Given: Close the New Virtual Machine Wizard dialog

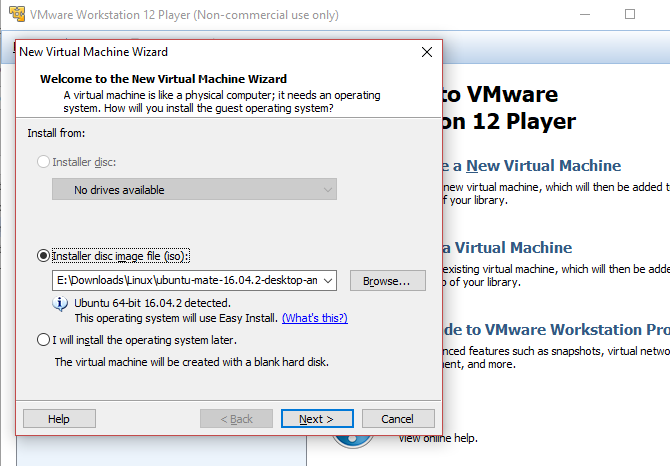Looking at the screenshot, I should [427, 52].
